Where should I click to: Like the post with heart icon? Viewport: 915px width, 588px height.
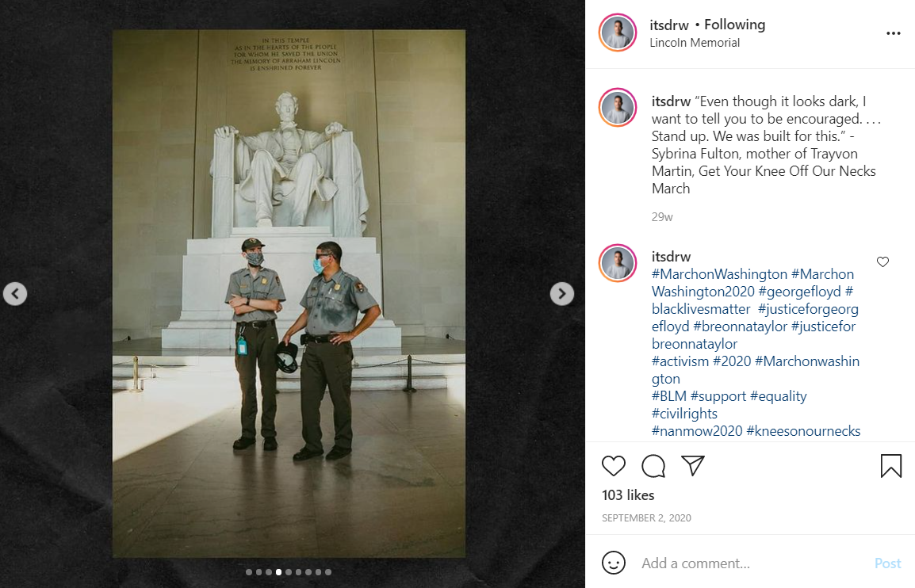click(x=614, y=465)
